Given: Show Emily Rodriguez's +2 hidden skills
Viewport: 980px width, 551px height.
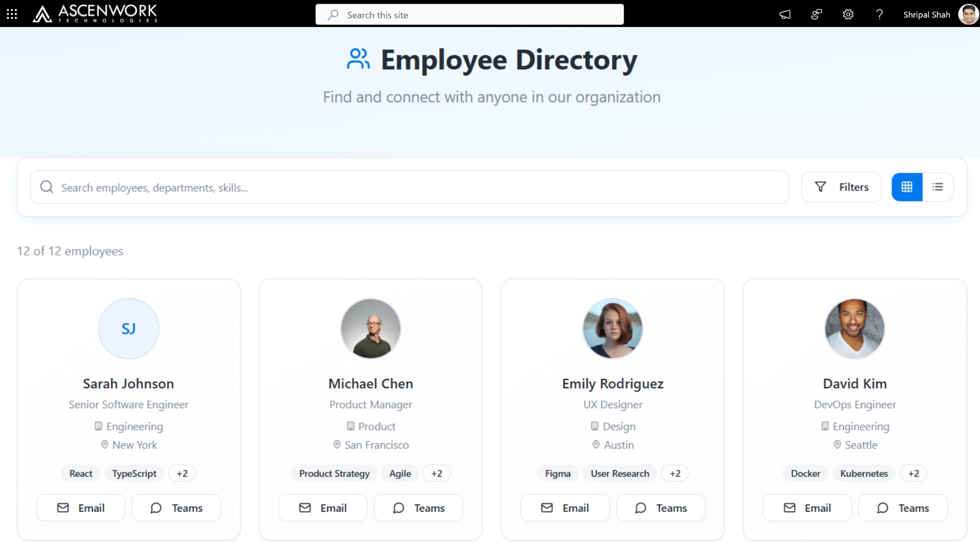Looking at the screenshot, I should pos(675,473).
